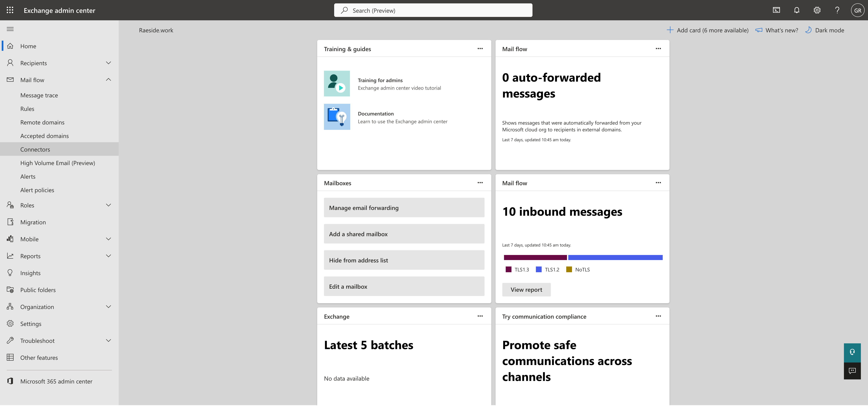Expand the Troubleshoot section
The image size is (868, 406).
tap(108, 340)
